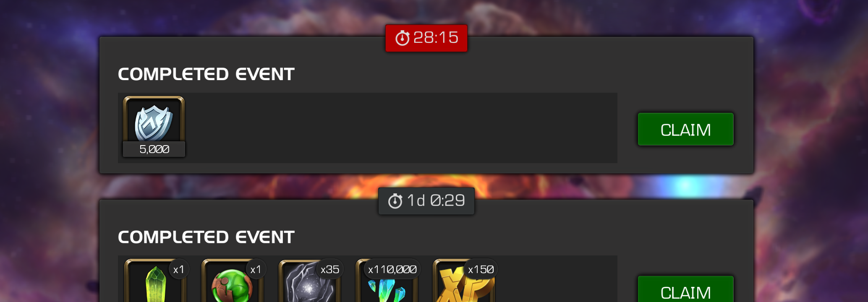Tap the x1 badge on green orb
Image resolution: width=868 pixels, height=302 pixels.
[x=256, y=269]
